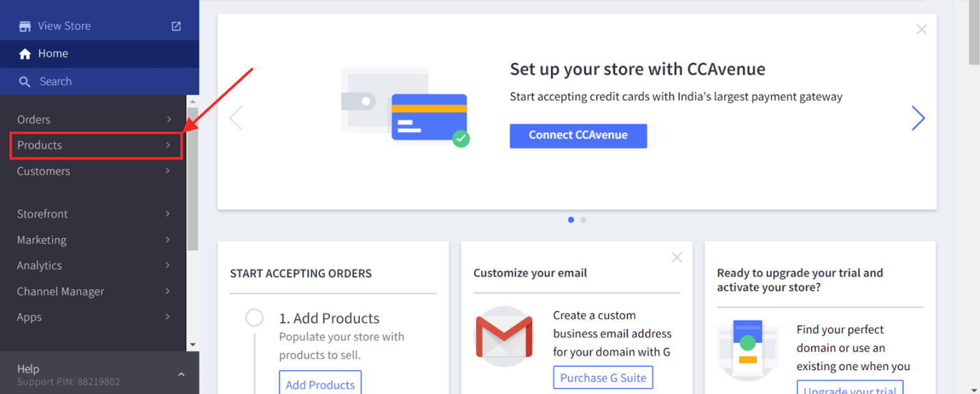The height and width of the screenshot is (394, 980).
Task: Click the Search magnifier icon
Action: click(25, 81)
